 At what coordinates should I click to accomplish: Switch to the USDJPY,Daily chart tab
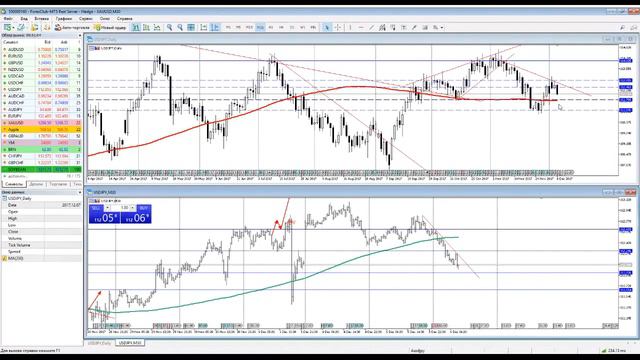tap(99, 343)
